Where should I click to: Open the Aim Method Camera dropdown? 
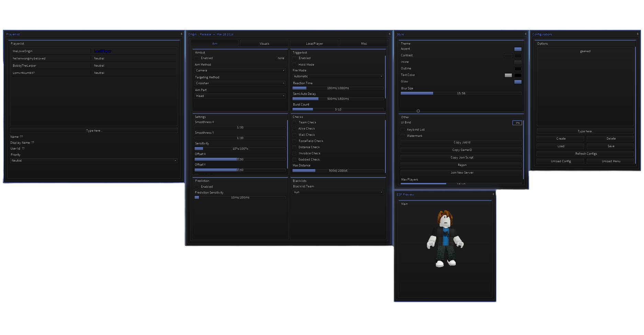tap(240, 71)
